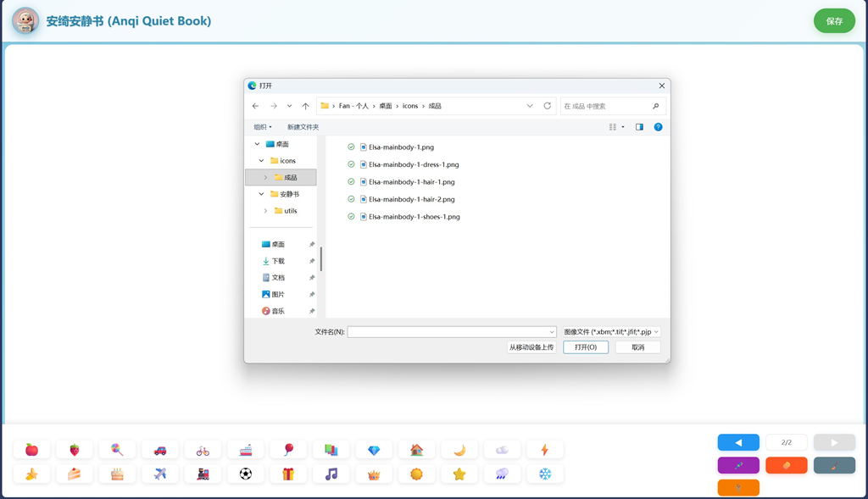Open the image file type filter dropdown

611,332
